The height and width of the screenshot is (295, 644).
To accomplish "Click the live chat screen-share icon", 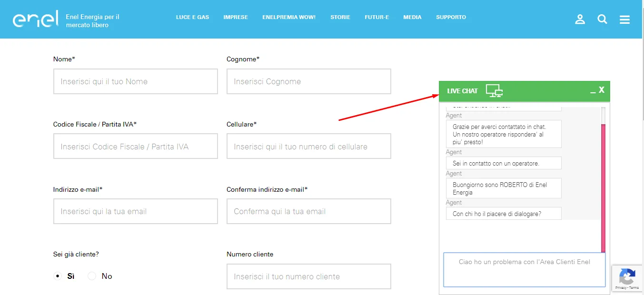I will coord(494,90).
